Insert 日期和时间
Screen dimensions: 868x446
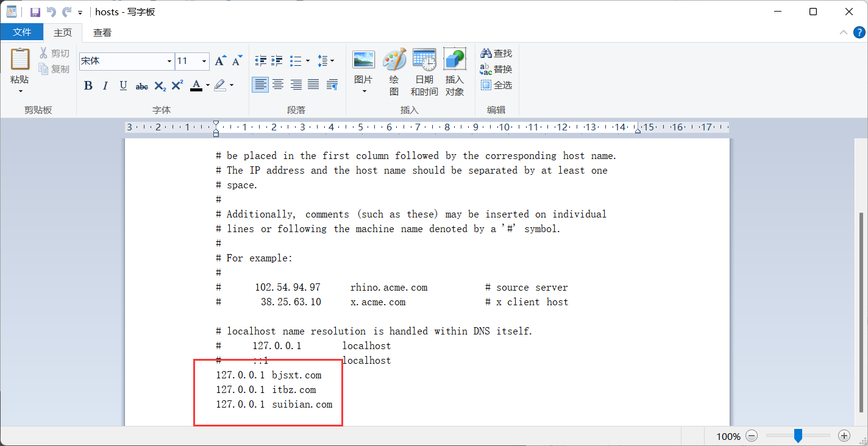(x=424, y=72)
